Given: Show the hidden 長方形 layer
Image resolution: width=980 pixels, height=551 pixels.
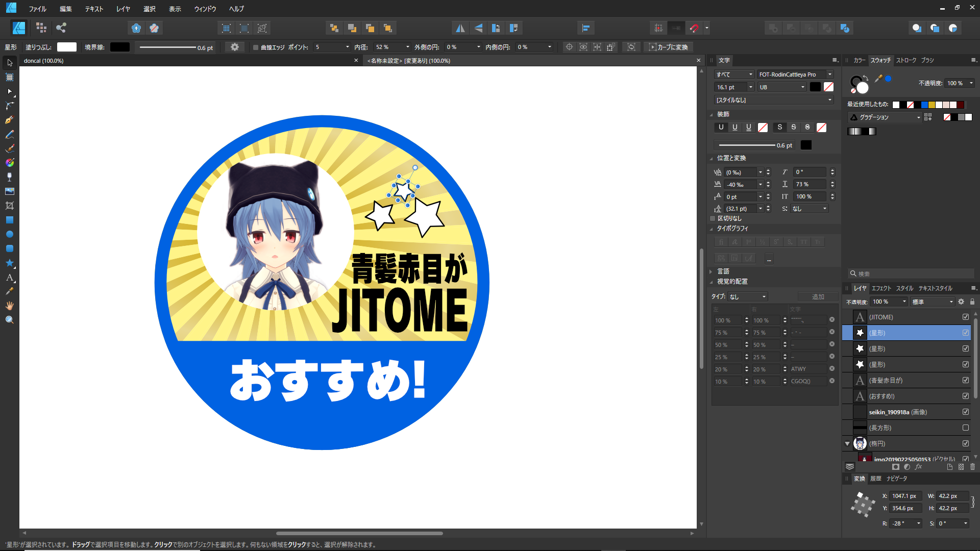Looking at the screenshot, I should tap(965, 428).
